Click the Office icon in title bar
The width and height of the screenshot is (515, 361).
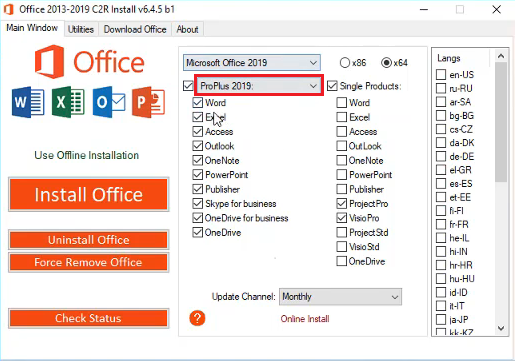click(x=9, y=9)
